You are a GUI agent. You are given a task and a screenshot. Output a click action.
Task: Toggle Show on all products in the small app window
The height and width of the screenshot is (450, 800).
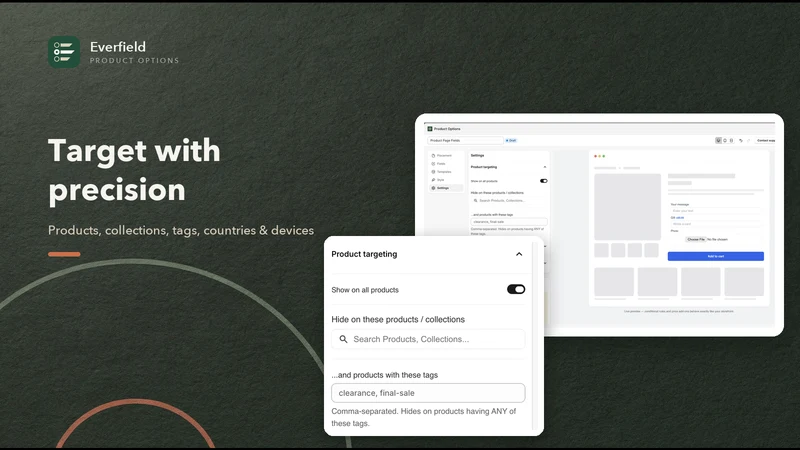[x=543, y=181]
